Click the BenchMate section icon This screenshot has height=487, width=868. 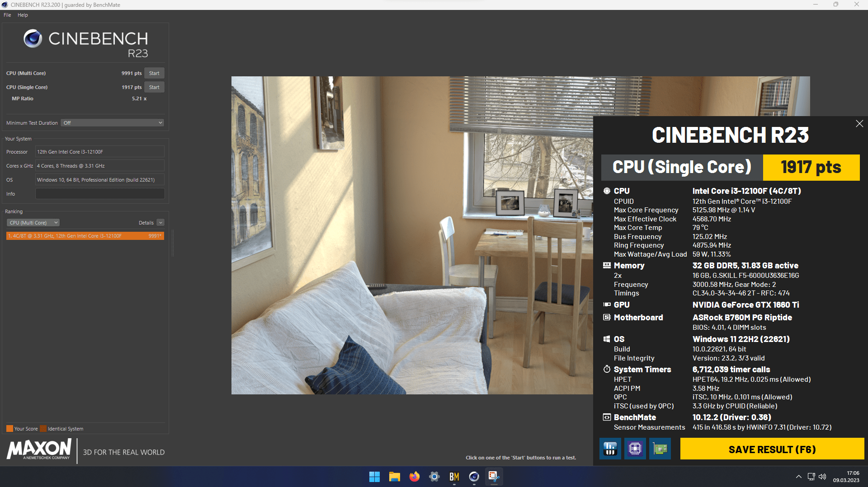[x=607, y=417]
